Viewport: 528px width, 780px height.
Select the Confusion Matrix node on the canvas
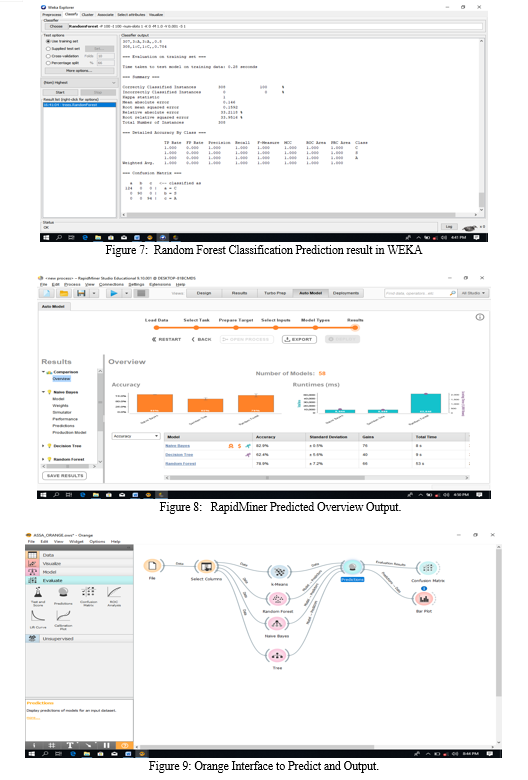[x=427, y=568]
